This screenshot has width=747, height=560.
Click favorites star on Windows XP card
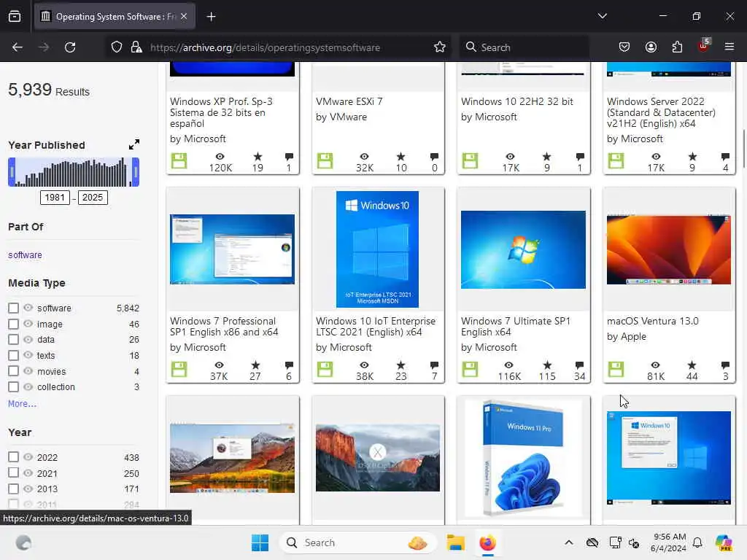(x=258, y=157)
